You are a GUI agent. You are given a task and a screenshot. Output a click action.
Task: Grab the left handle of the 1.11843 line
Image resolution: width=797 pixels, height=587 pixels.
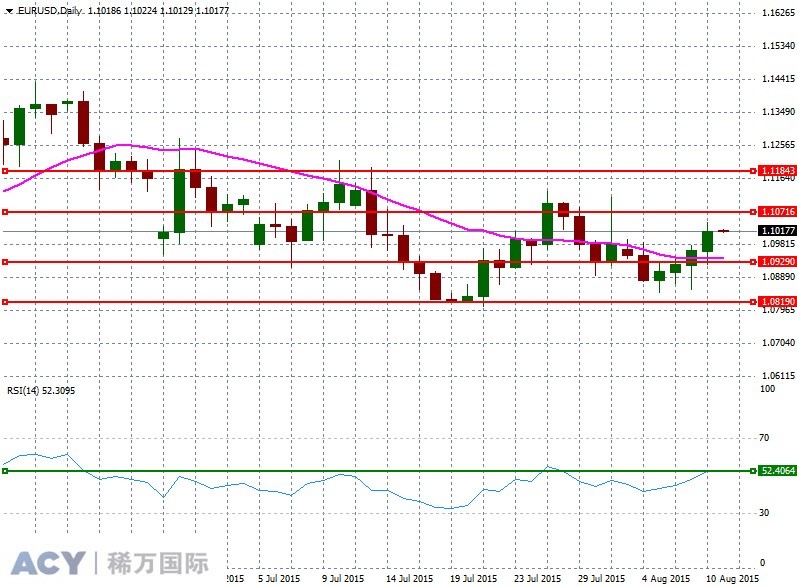pos(5,171)
